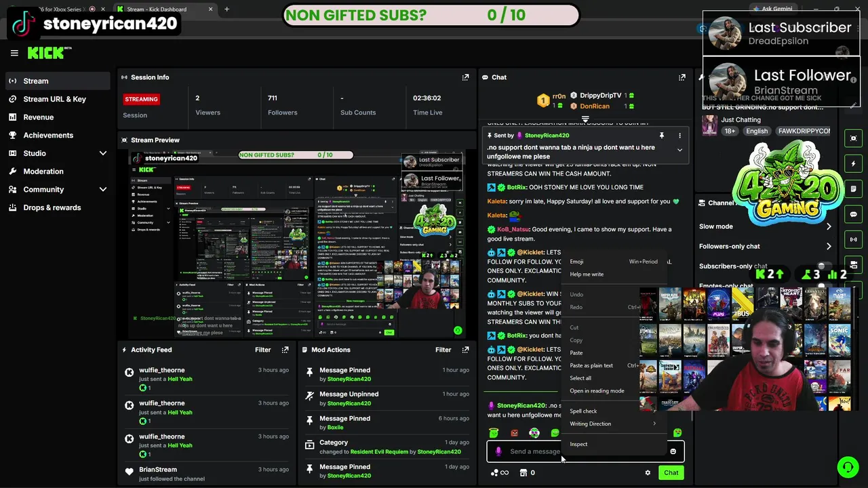Open the channel shop icon
This screenshot has height=488, width=868.
(523, 473)
